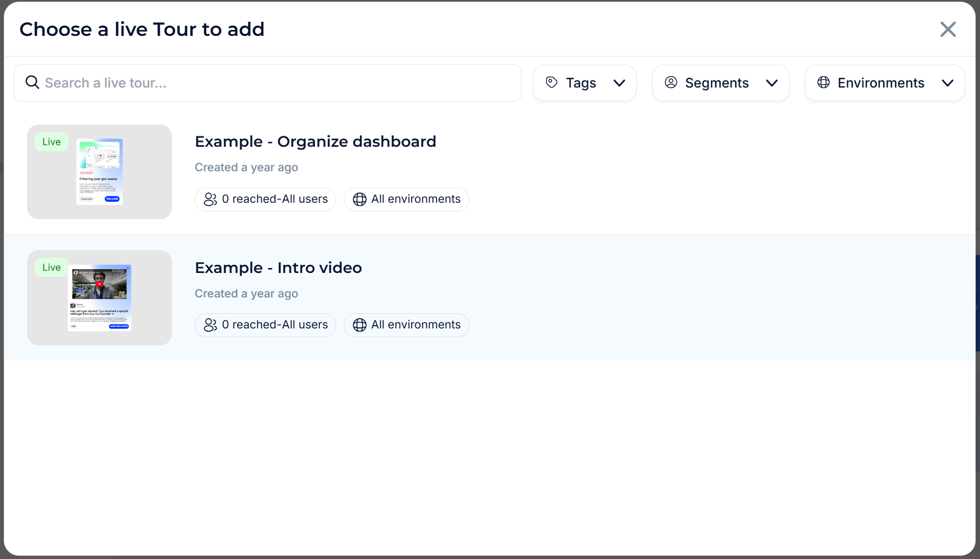Click globe icon on Organize dashboard row
This screenshot has height=559, width=980.
coord(359,200)
